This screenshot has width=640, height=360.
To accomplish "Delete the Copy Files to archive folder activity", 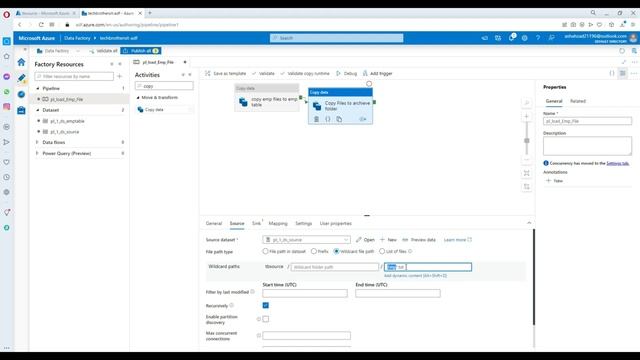I will click(316, 119).
